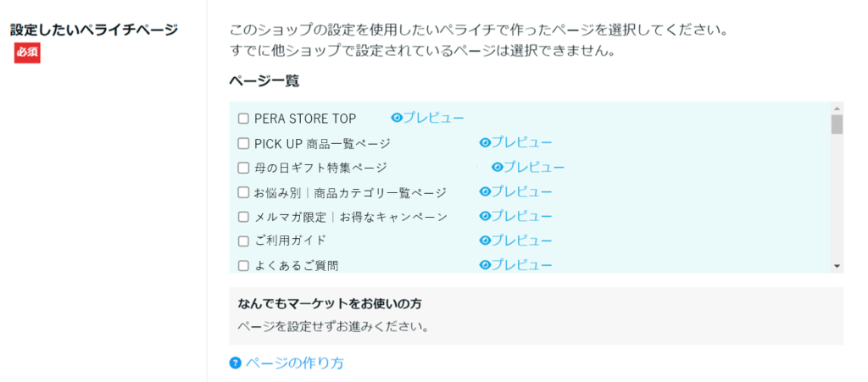Click eye icon beside よくあるご質問
This screenshot has height=382, width=868.
485,264
